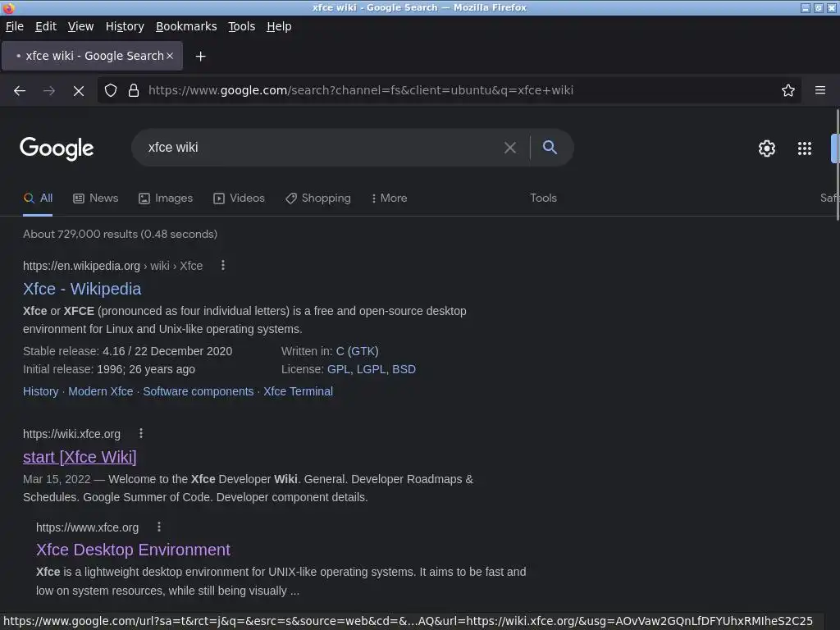Open a new tab with plus button
This screenshot has height=630, width=840.
(200, 57)
